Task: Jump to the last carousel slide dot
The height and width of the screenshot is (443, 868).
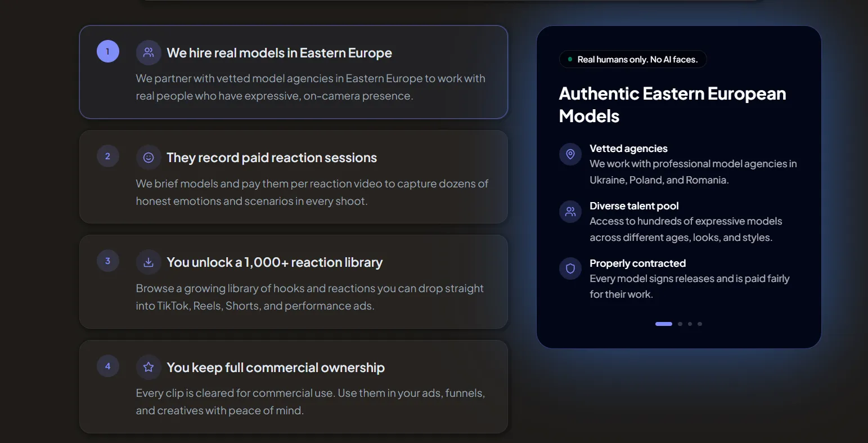Action: click(700, 324)
